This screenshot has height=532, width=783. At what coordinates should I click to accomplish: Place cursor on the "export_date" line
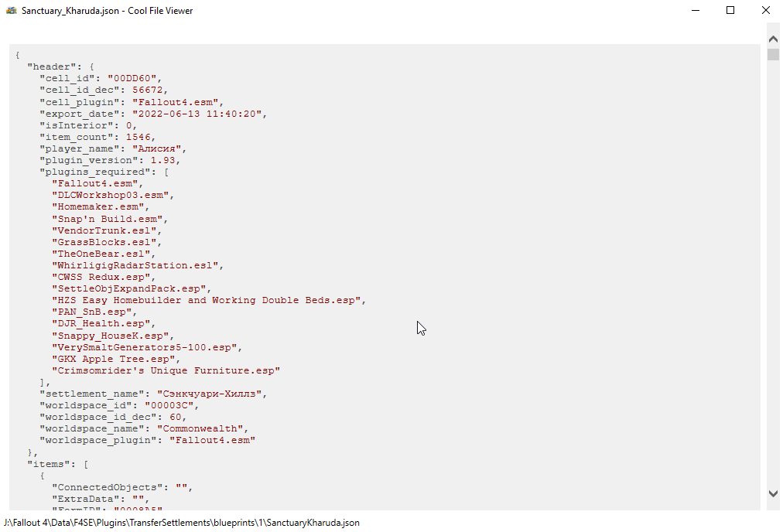(153, 114)
